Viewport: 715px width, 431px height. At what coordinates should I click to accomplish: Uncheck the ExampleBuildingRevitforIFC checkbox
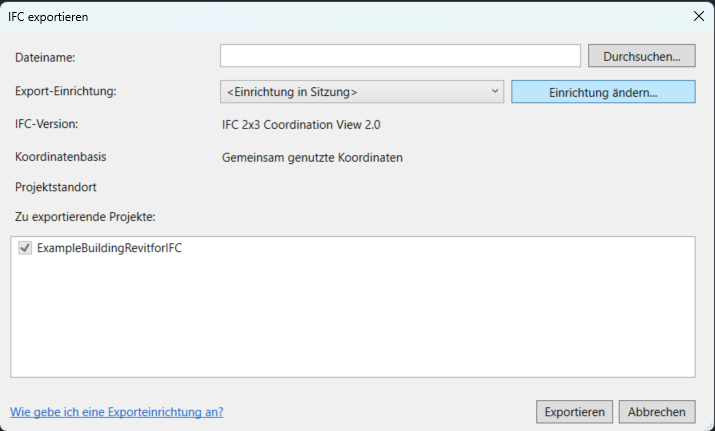coord(25,248)
